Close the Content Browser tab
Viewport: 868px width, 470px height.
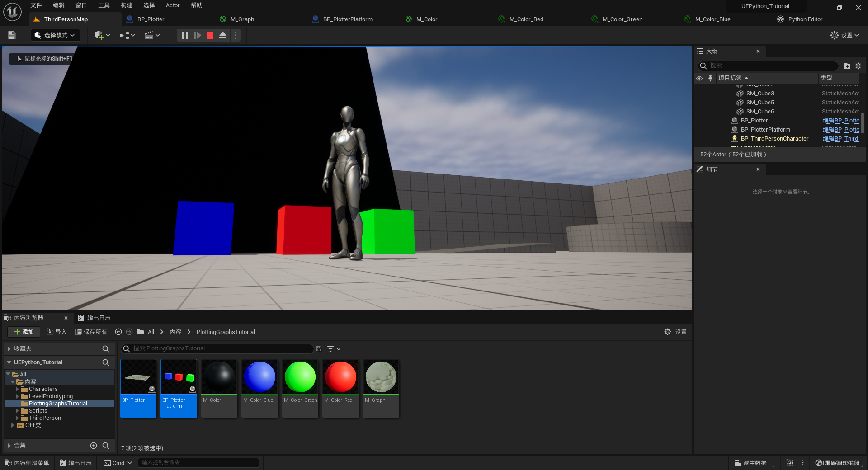pos(66,318)
